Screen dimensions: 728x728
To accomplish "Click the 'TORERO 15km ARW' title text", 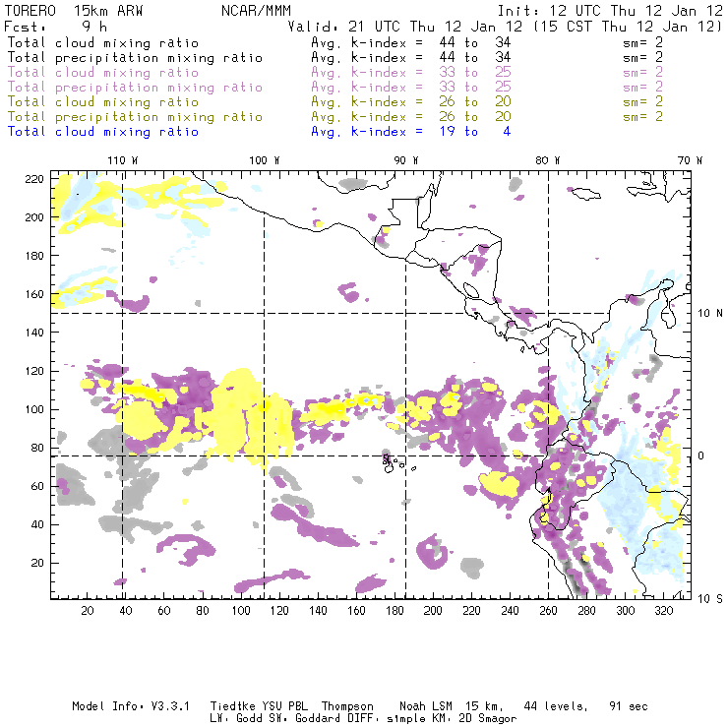I will click(x=74, y=11).
